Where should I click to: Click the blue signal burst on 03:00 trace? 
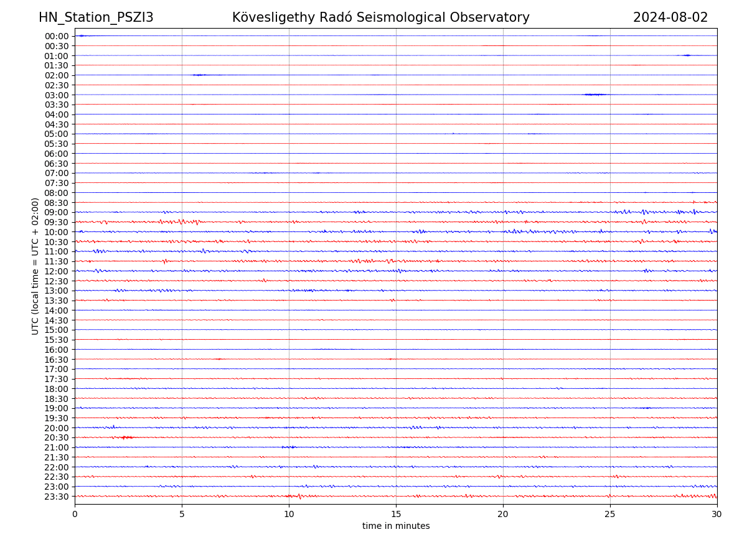pos(595,95)
